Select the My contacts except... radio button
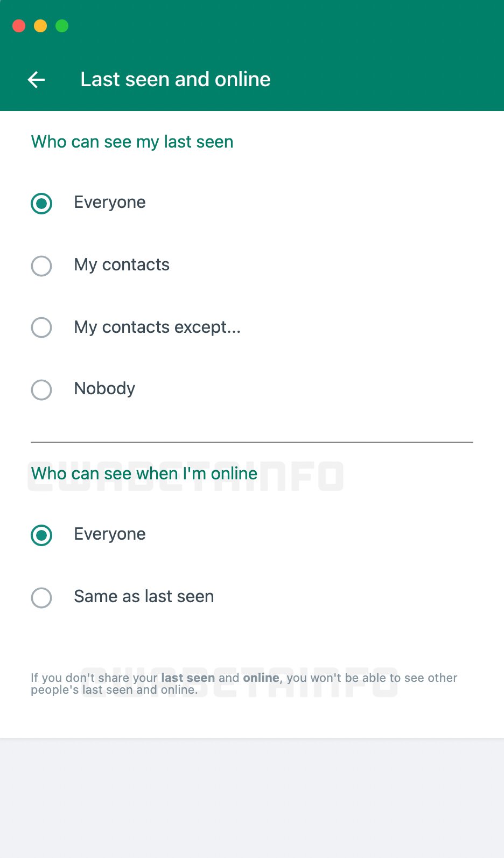Image resolution: width=504 pixels, height=858 pixels. pyautogui.click(x=41, y=327)
